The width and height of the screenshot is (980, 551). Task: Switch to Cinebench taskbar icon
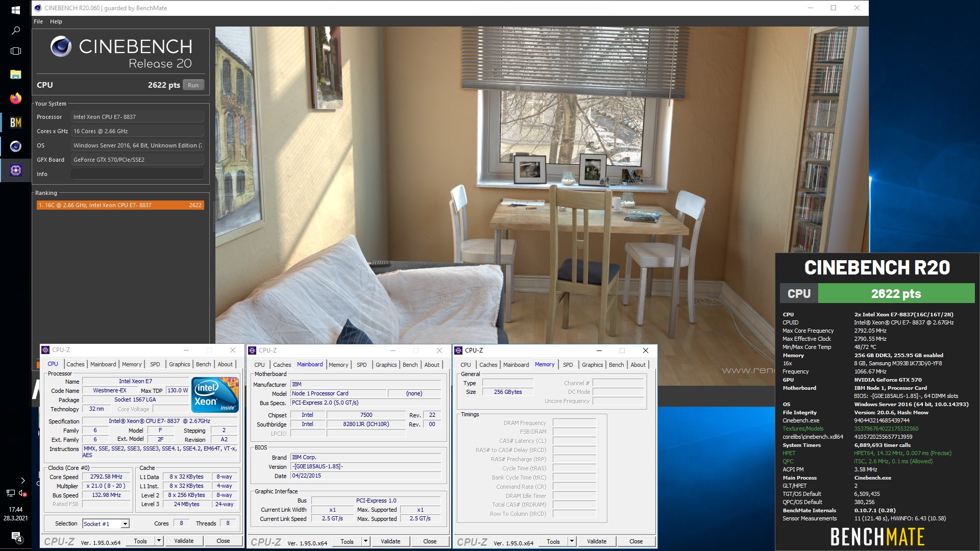pos(15,146)
